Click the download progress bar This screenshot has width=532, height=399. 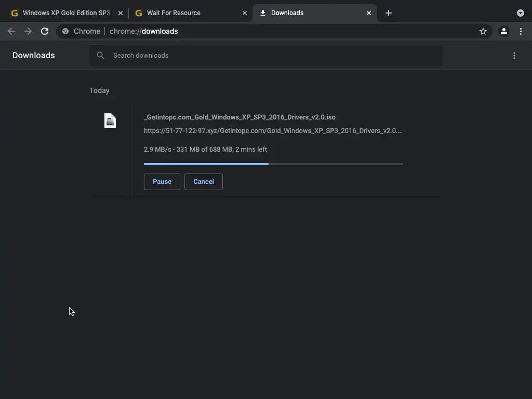click(273, 164)
